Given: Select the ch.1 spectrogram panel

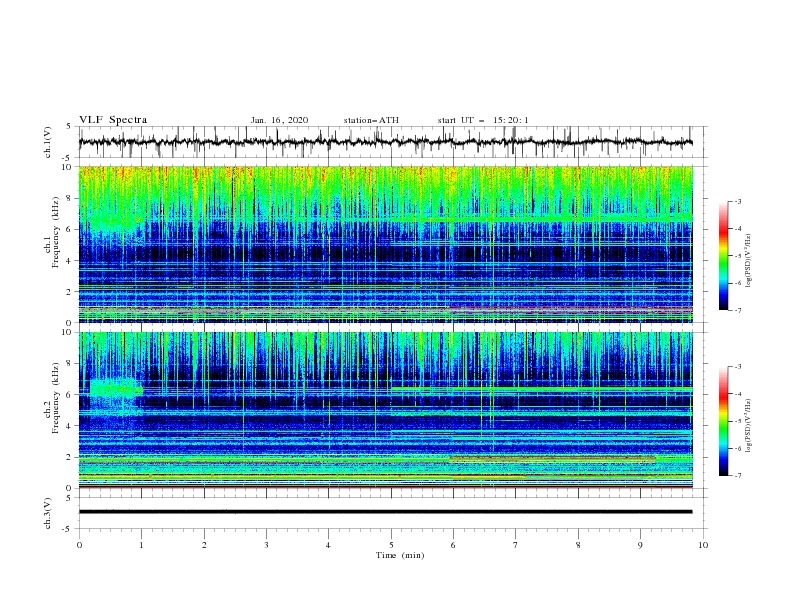Looking at the screenshot, I should pyautogui.click(x=385, y=244).
